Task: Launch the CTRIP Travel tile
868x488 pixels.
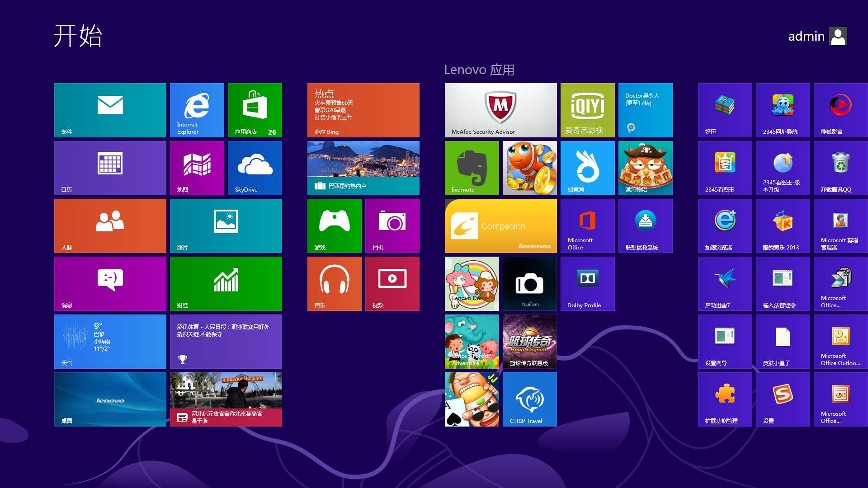Action: pos(529,399)
